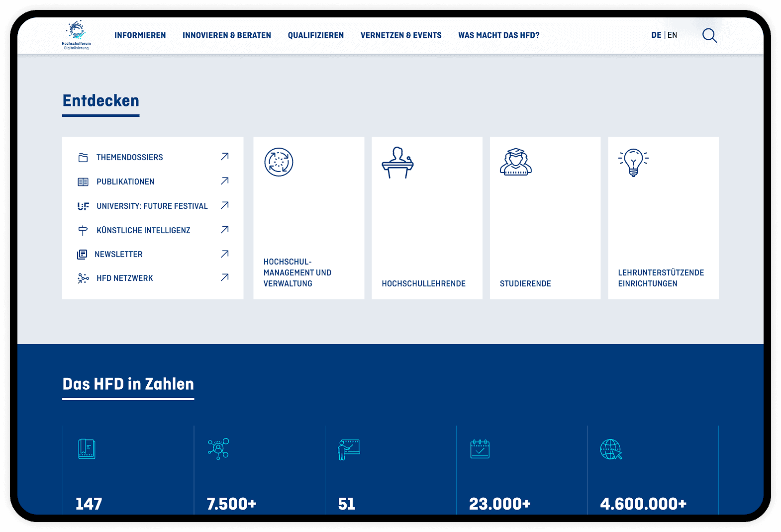Click the graduate Studierende icon

pyautogui.click(x=516, y=162)
